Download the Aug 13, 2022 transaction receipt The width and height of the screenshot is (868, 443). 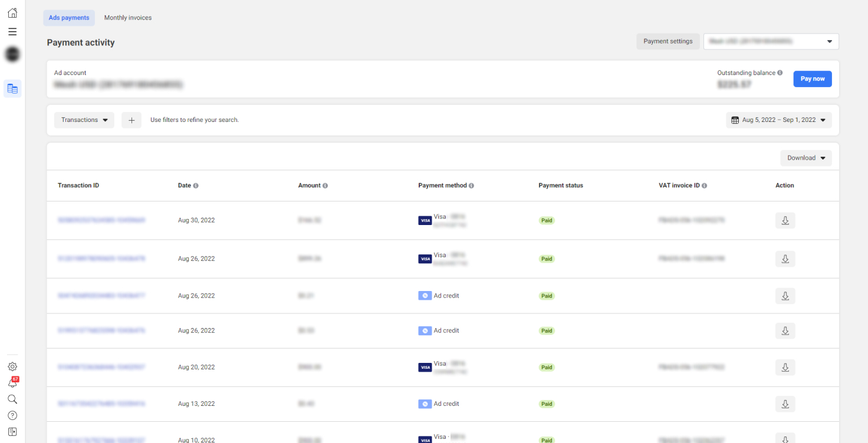click(785, 404)
